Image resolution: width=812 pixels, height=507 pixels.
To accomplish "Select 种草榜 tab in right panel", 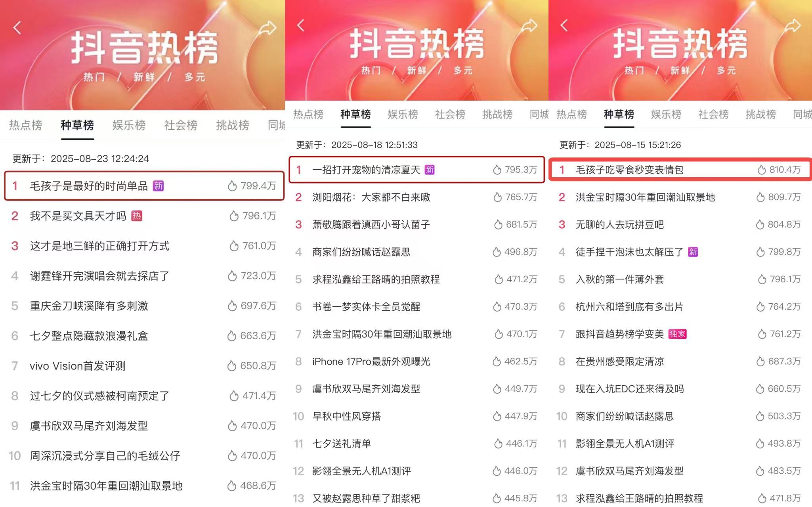I will 619,115.
